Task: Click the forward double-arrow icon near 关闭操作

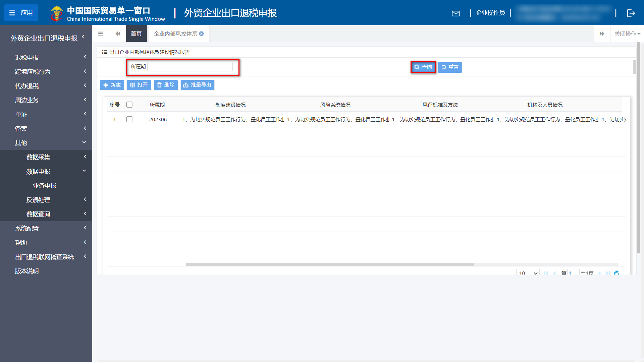Action: [602, 34]
